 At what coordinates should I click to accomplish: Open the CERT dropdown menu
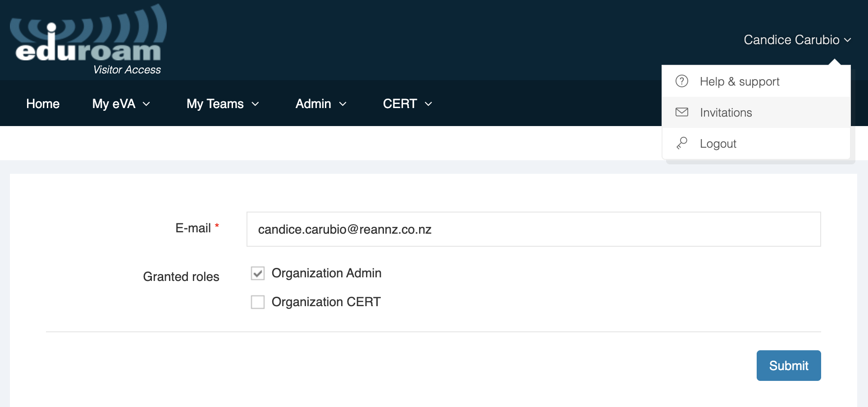pyautogui.click(x=407, y=104)
